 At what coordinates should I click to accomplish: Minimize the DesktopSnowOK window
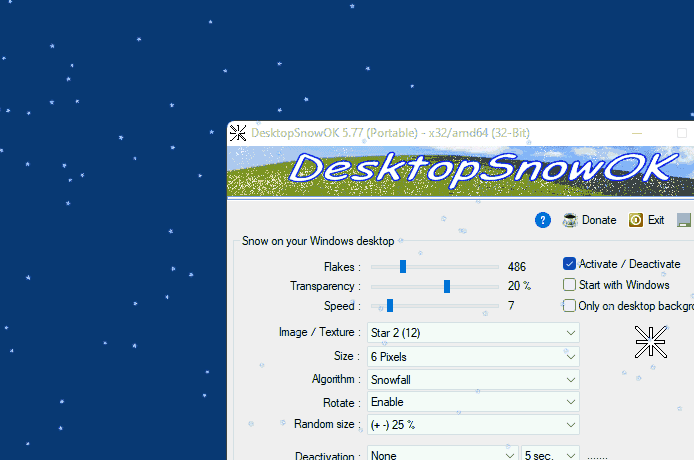pos(637,133)
